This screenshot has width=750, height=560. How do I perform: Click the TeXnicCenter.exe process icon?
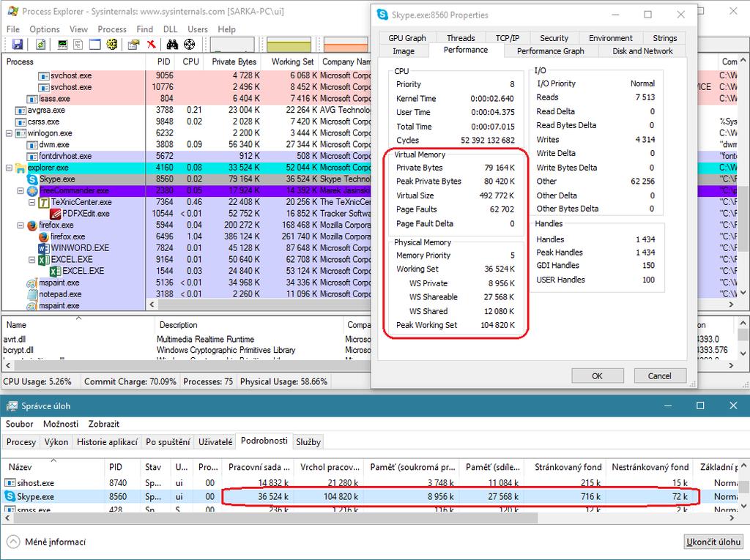[44, 202]
